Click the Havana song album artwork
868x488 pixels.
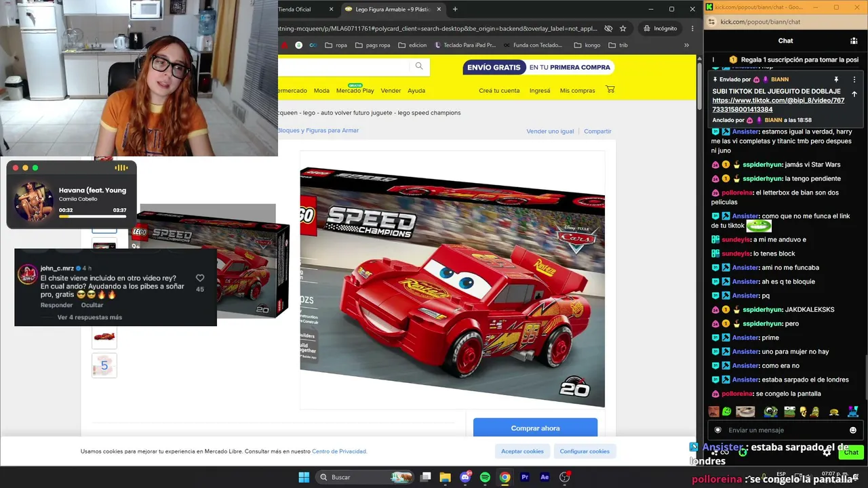point(33,201)
